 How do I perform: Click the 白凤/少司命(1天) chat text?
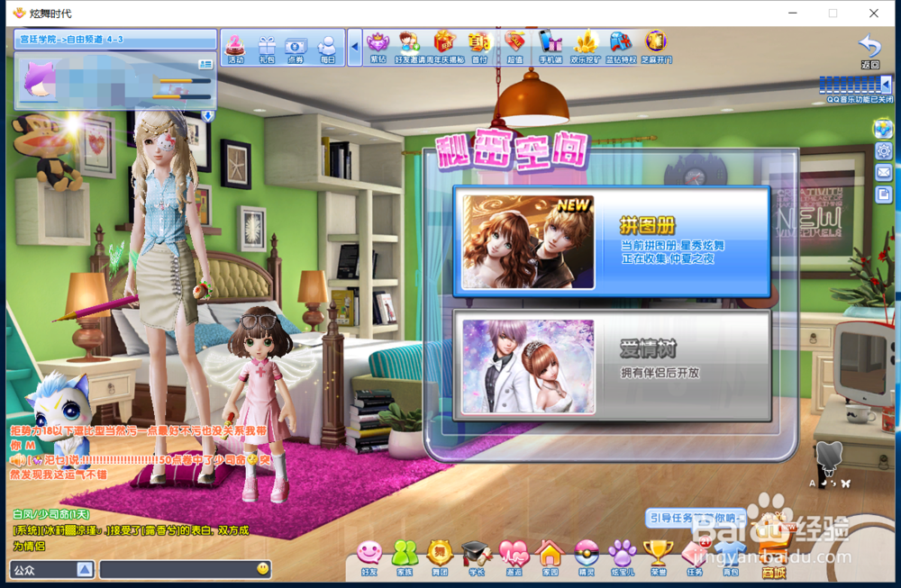[x=51, y=514]
